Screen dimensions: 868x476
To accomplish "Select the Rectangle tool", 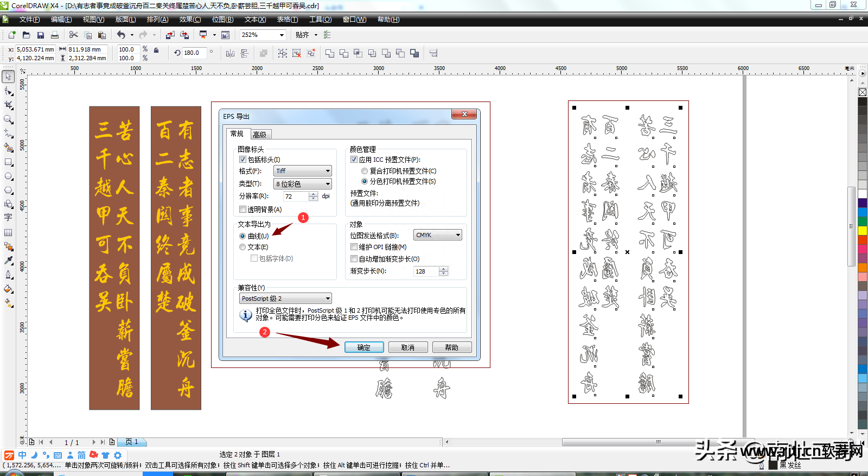I will (x=8, y=162).
